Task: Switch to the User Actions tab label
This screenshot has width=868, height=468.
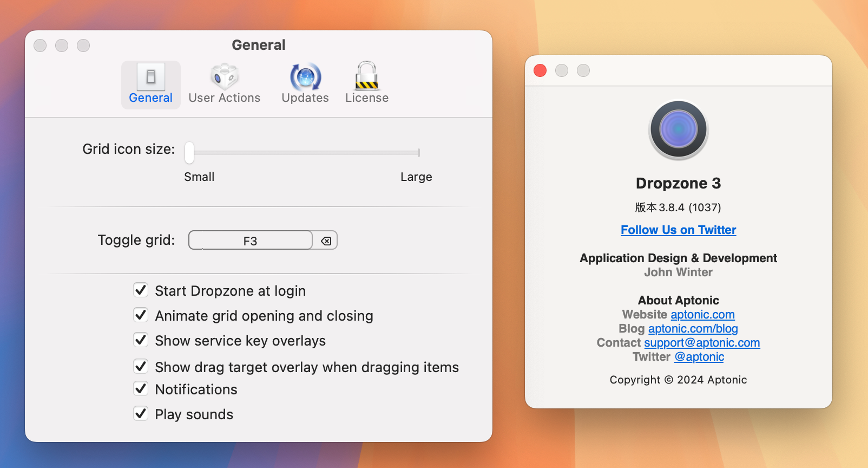Action: click(225, 98)
